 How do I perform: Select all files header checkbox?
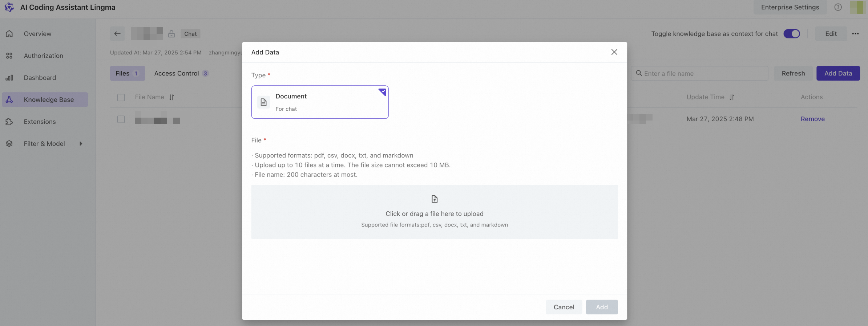[121, 97]
